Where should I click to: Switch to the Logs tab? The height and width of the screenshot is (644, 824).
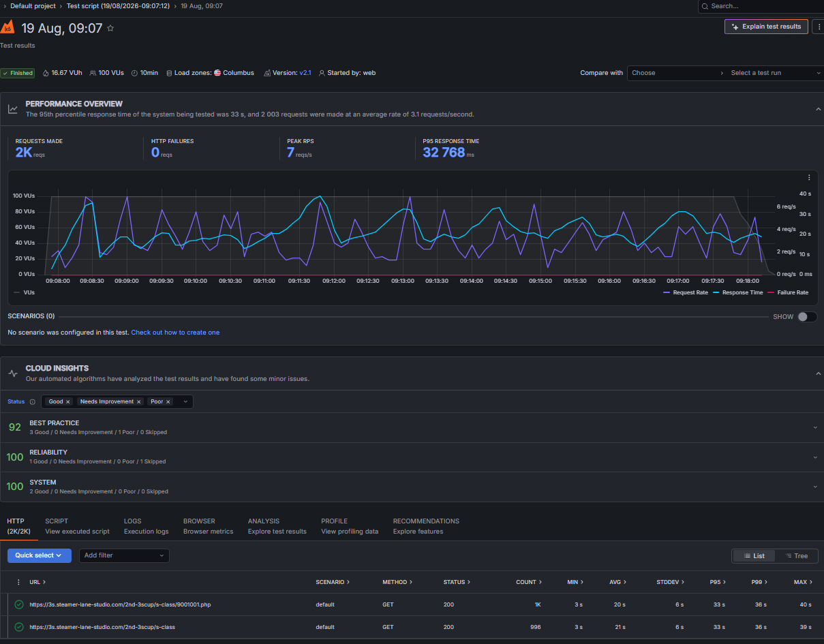[x=146, y=525]
